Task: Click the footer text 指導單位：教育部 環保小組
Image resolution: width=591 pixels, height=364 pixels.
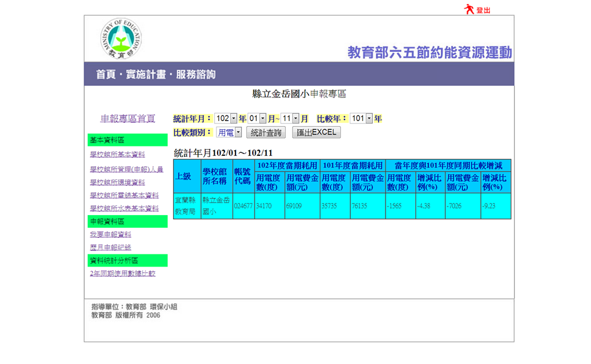Action: tap(134, 307)
